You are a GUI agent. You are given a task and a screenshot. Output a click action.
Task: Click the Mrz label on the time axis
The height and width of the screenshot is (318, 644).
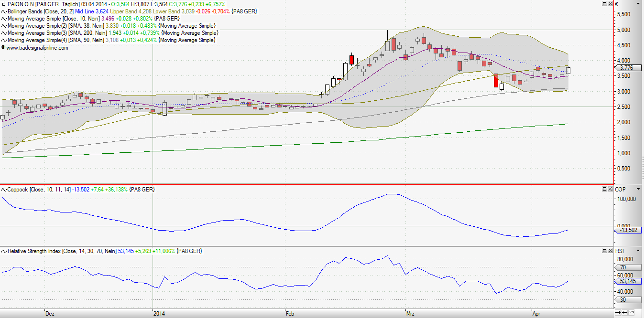(410, 314)
